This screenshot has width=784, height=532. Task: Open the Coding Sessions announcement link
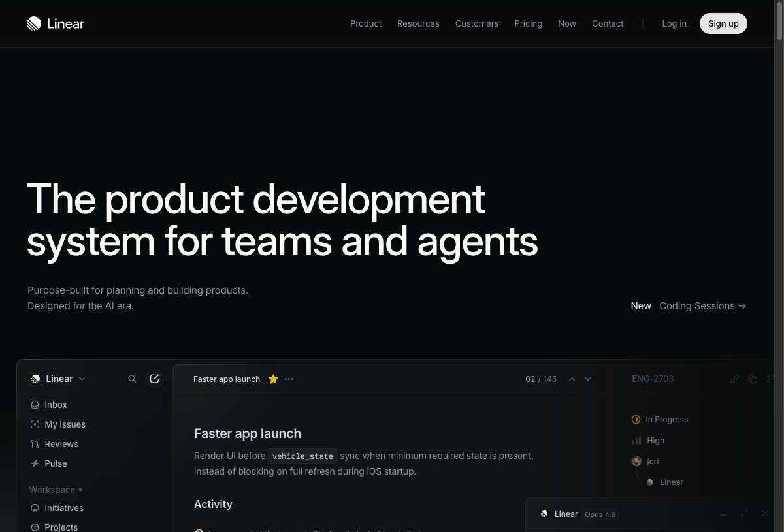click(703, 305)
